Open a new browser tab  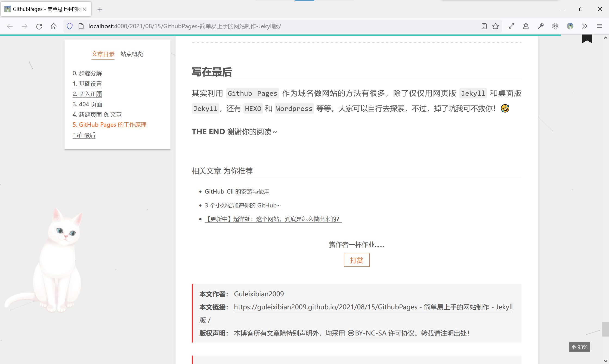click(x=100, y=9)
